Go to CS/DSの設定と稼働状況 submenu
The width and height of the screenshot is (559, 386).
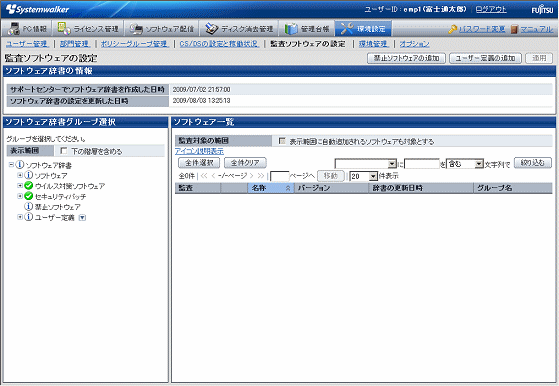click(219, 44)
